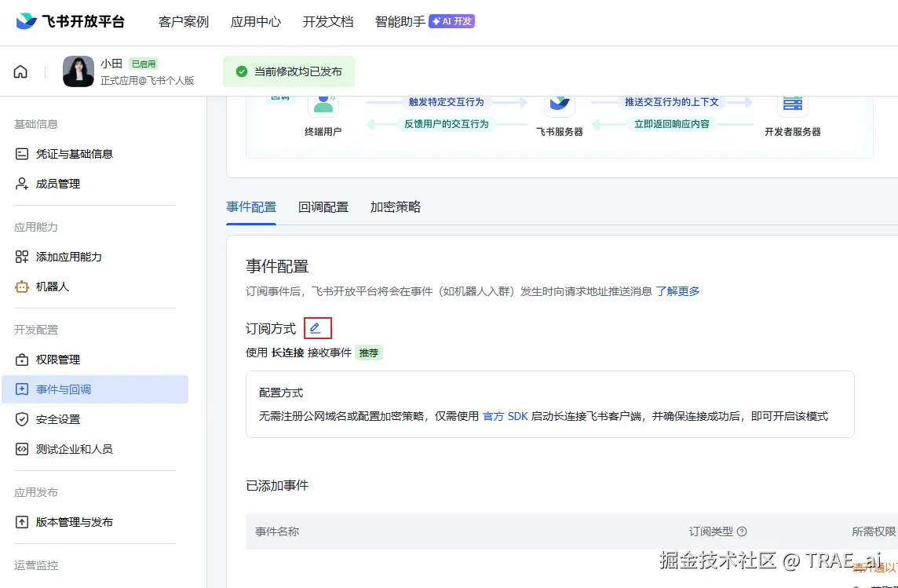Click the 事件与回调 sidebar icon
898x588 pixels.
[x=22, y=390]
